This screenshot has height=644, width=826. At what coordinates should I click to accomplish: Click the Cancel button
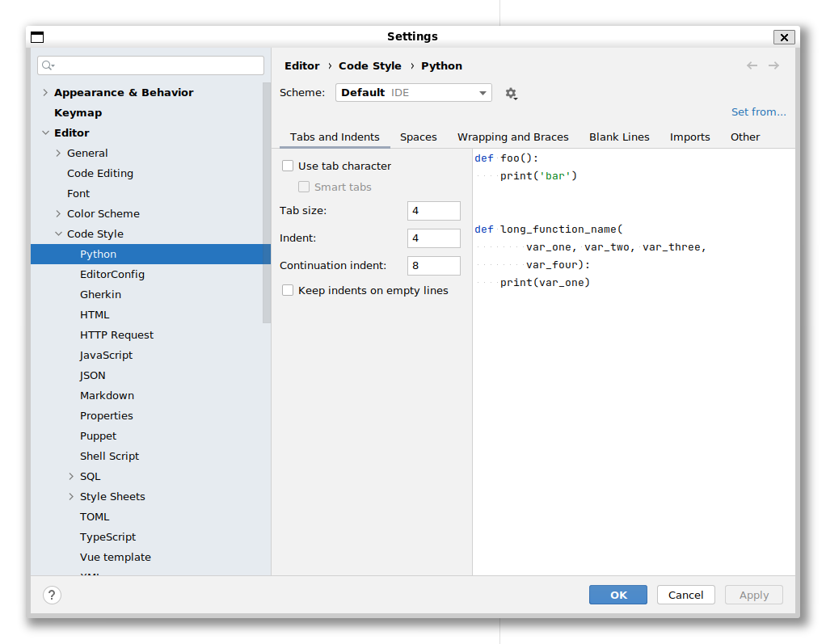[685, 595]
